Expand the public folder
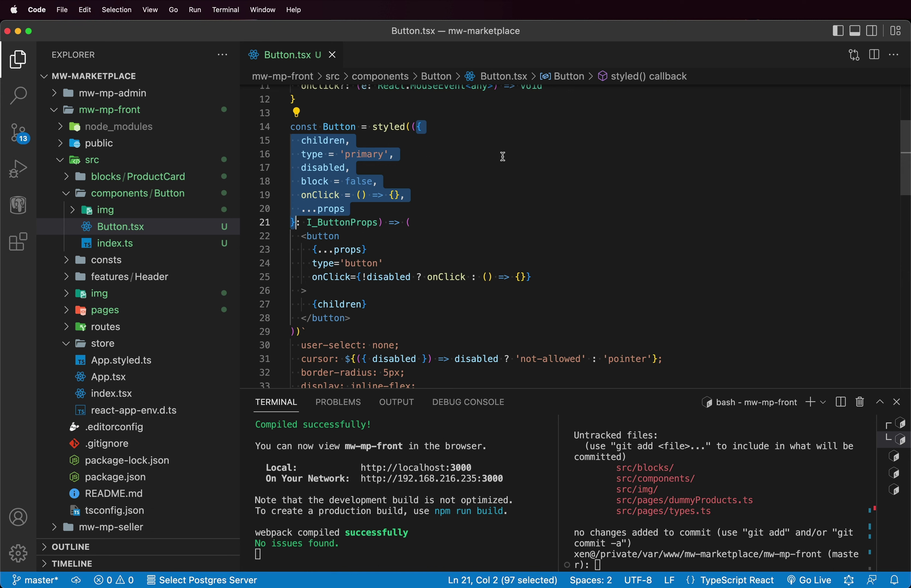This screenshot has width=911, height=588. coord(60,143)
